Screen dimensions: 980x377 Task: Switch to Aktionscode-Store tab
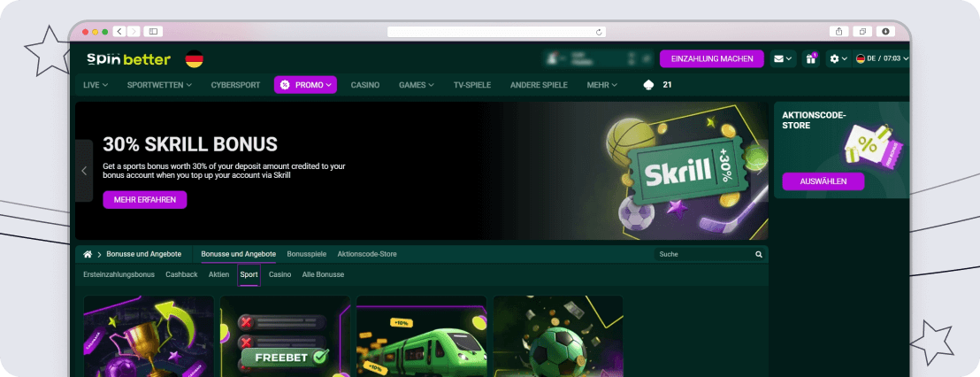tap(367, 255)
